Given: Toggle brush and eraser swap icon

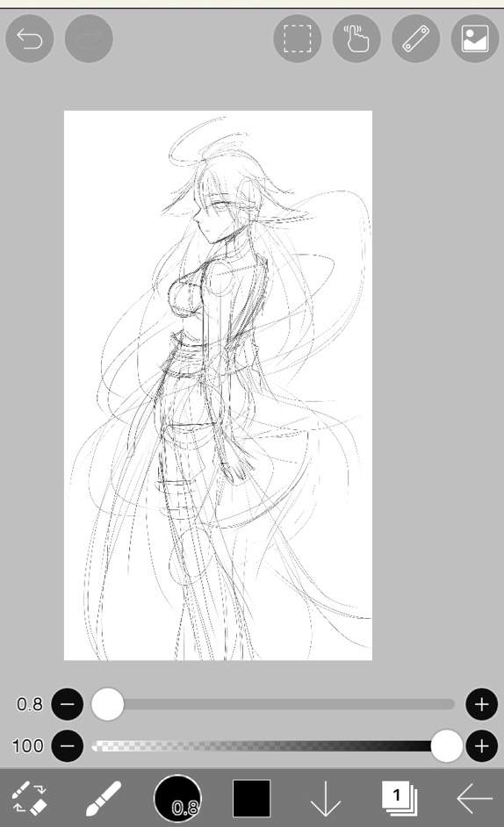Looking at the screenshot, I should point(30,798).
